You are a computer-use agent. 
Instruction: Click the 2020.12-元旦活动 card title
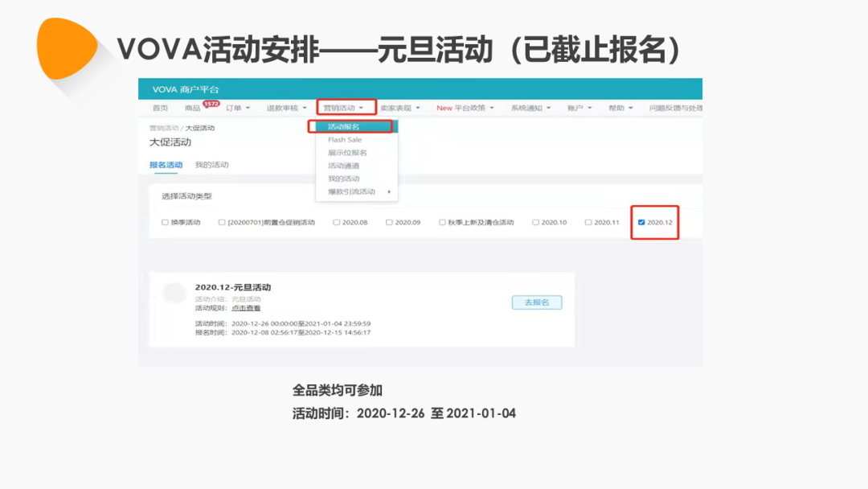point(233,287)
